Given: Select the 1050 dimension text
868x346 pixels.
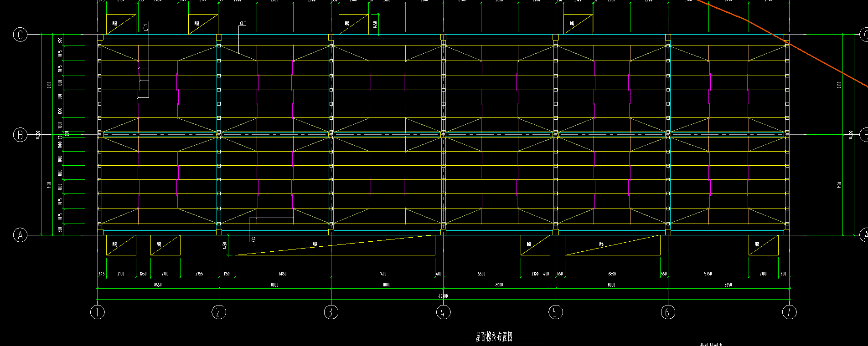Looking at the screenshot, I should [x=143, y=274].
